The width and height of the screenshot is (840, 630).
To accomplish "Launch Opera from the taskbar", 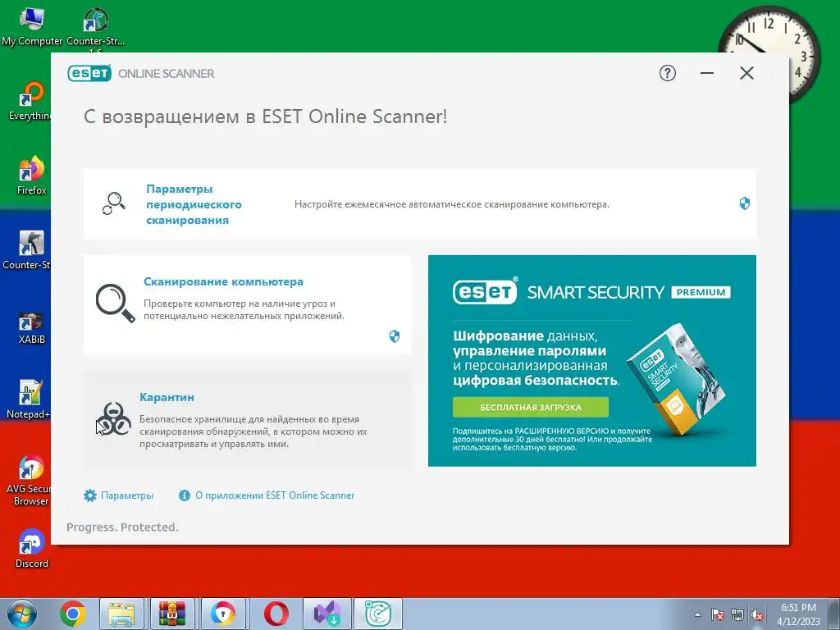I will (276, 614).
